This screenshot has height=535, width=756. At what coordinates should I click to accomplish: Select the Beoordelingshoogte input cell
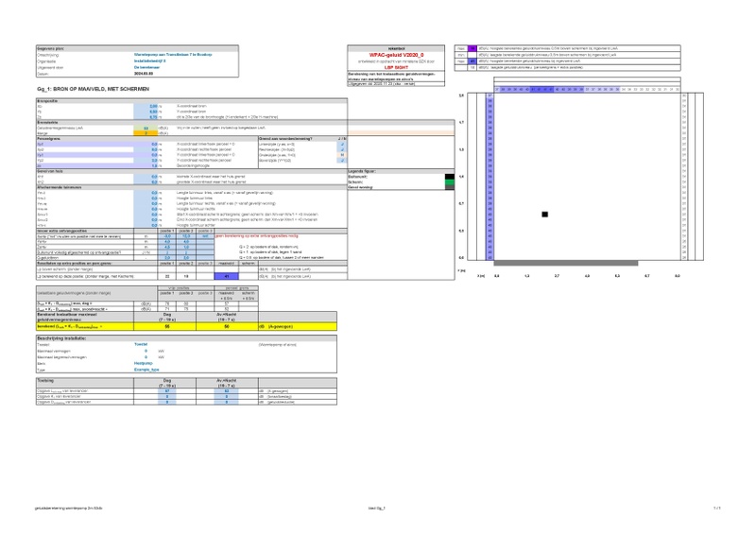pos(146,165)
